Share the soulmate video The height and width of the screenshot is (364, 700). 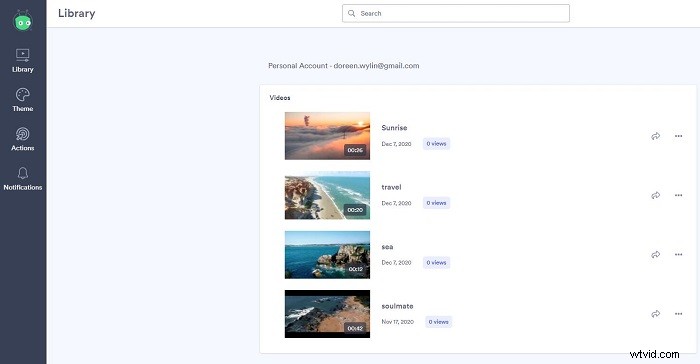655,314
